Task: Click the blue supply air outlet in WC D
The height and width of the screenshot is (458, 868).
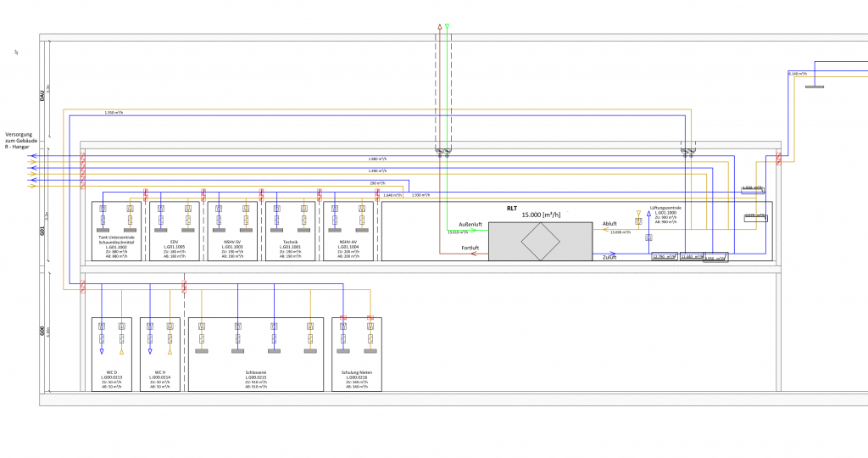Action: point(102,350)
